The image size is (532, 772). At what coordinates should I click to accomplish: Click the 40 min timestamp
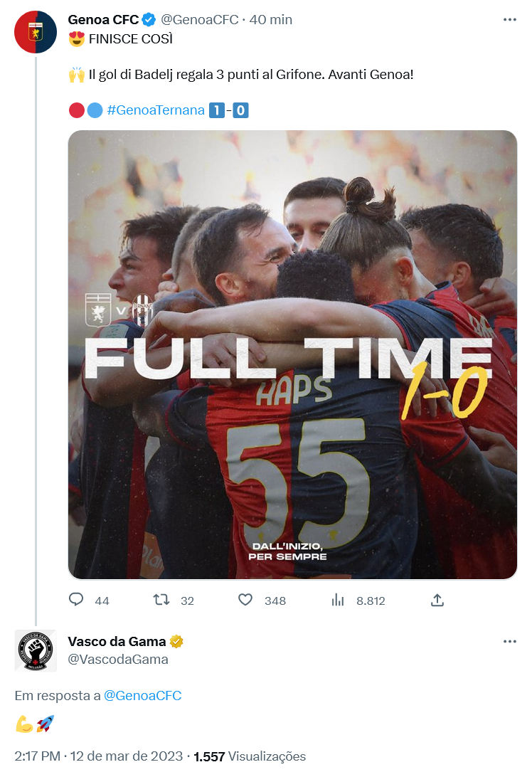coord(271,19)
